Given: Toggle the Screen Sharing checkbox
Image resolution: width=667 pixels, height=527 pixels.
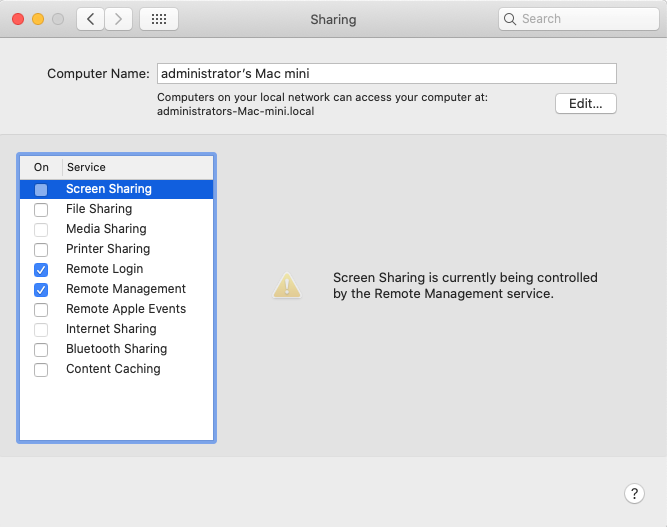Looking at the screenshot, I should [41, 189].
